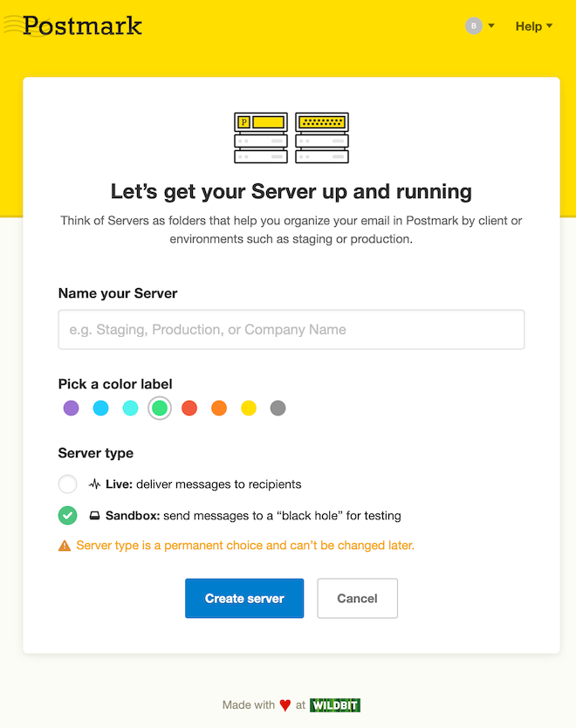Click the Create server button
Image resolution: width=576 pixels, height=728 pixels.
click(244, 598)
